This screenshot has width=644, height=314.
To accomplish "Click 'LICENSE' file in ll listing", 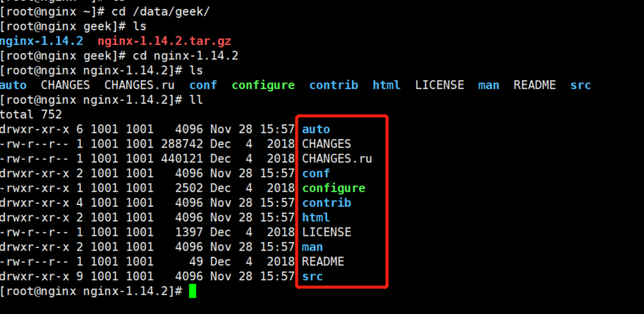I will [326, 232].
